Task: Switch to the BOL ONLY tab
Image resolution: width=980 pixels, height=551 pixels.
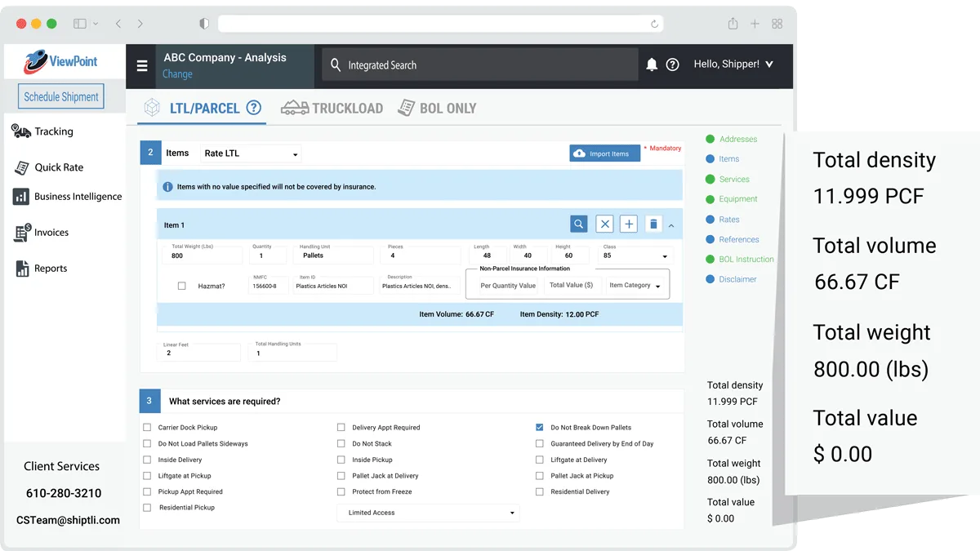Action: (x=437, y=108)
